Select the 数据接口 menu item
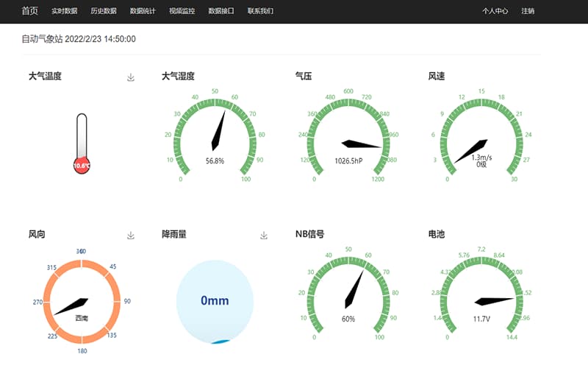Screen dimensions: 588x368 (221, 11)
